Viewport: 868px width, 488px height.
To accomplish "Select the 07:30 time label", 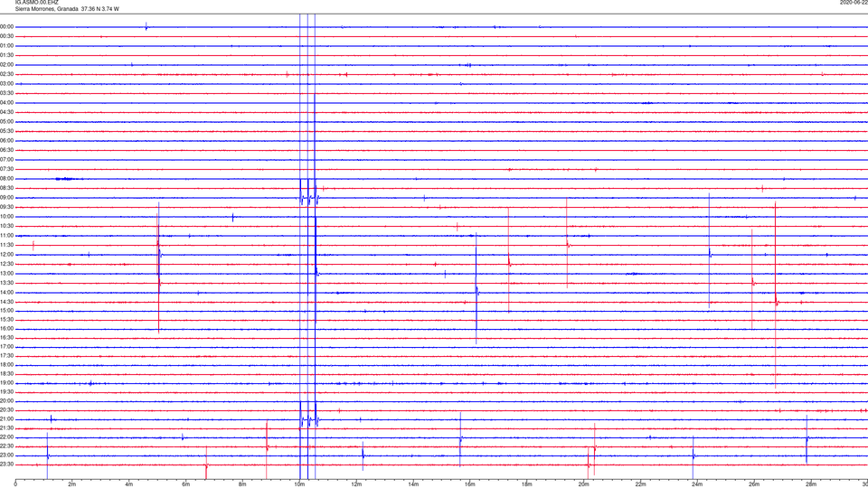I will pyautogui.click(x=7, y=169).
